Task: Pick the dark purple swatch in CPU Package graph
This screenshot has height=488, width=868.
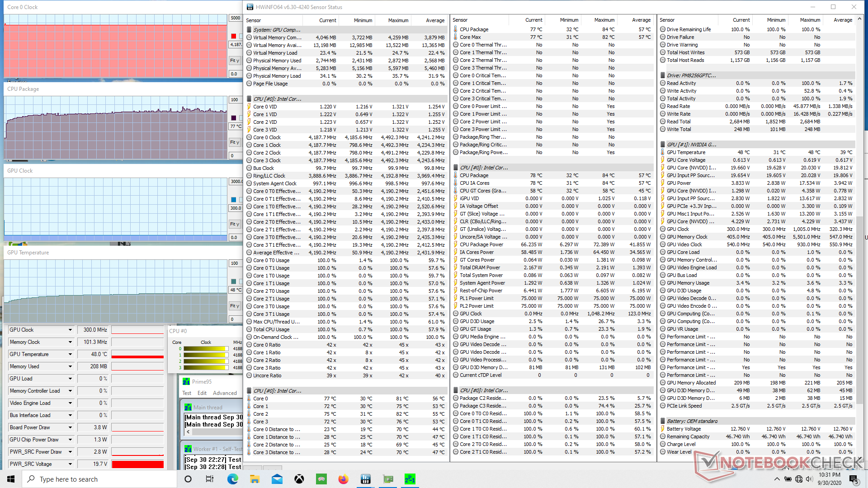Action: [x=234, y=118]
